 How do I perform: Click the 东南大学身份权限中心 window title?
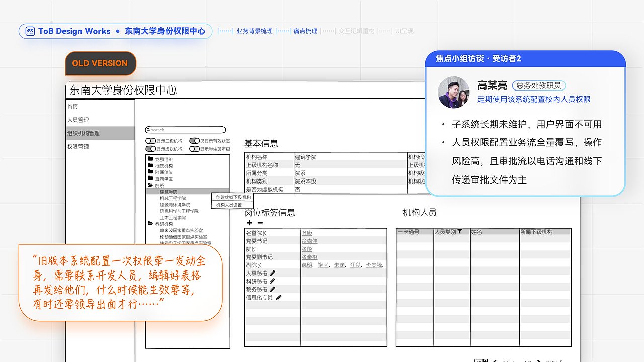(123, 90)
